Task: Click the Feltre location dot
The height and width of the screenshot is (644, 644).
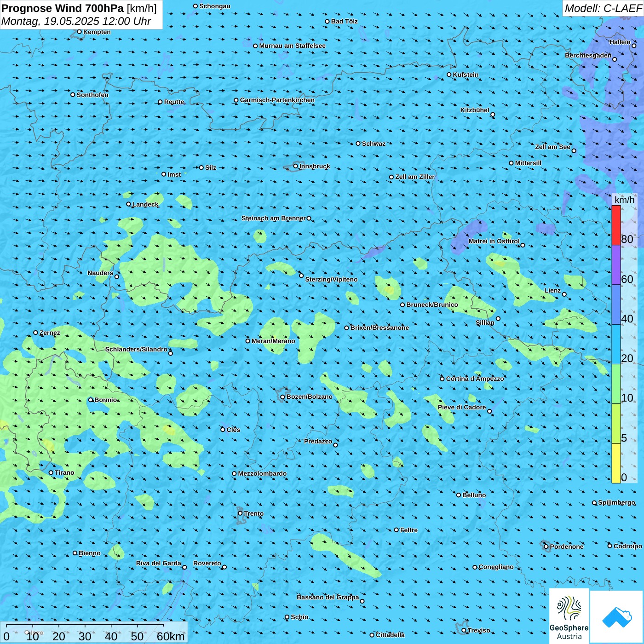Action: 397,530
